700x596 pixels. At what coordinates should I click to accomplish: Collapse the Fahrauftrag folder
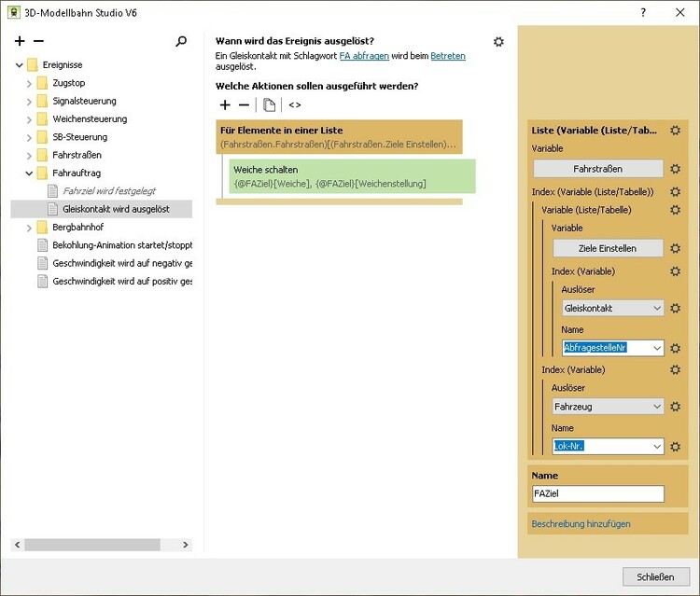click(29, 173)
